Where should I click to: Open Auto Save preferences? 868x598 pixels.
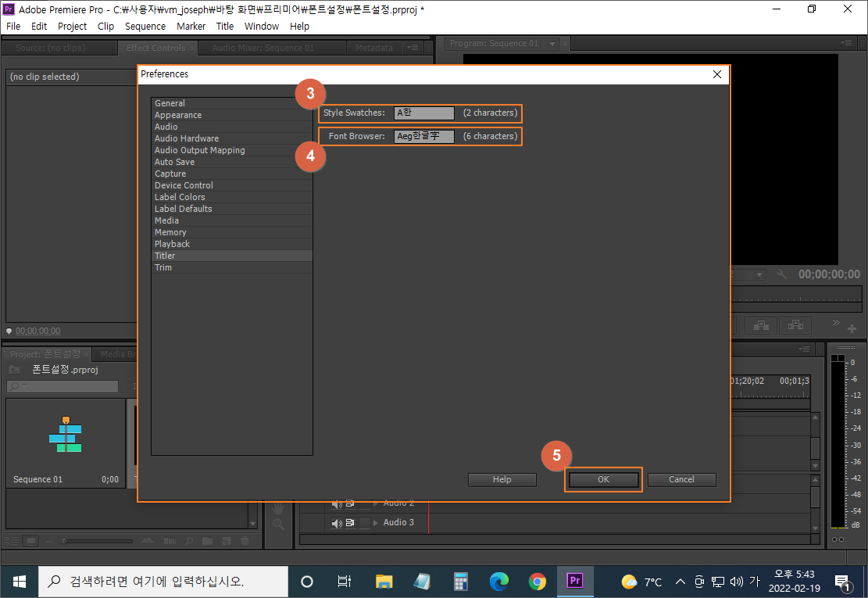(231, 162)
